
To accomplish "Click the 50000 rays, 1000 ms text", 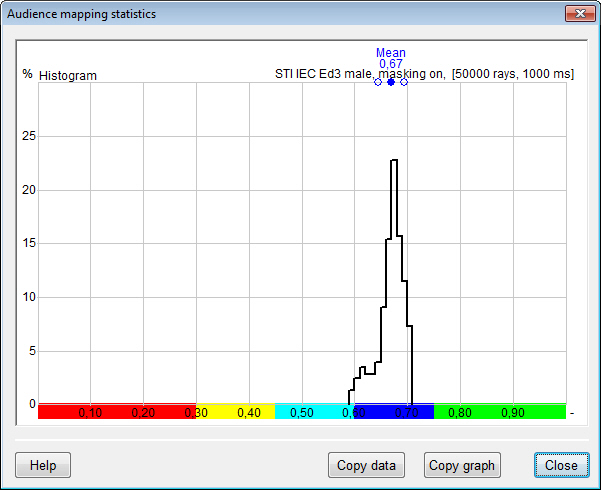I will (513, 74).
